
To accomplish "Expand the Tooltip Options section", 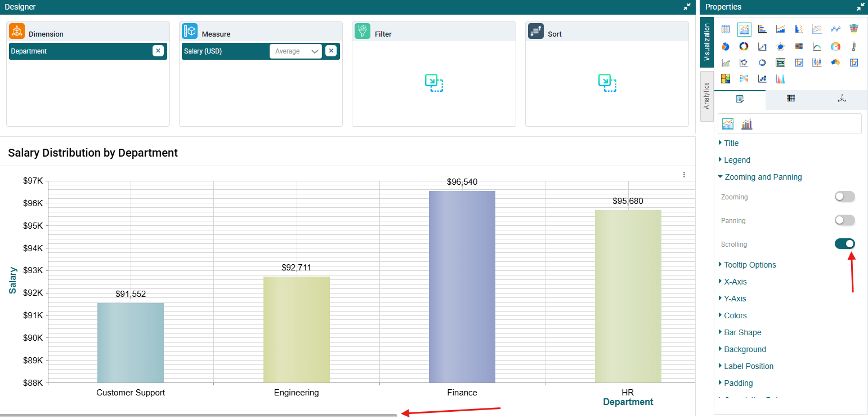I will 750,265.
